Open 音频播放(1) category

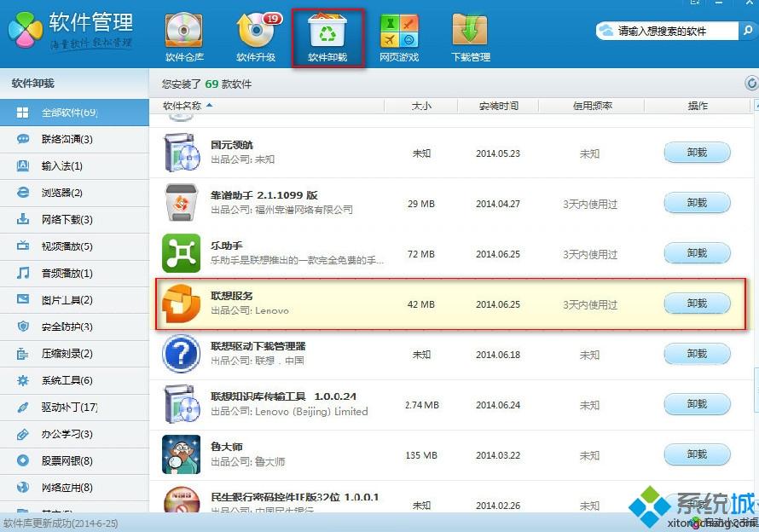[x=74, y=274]
